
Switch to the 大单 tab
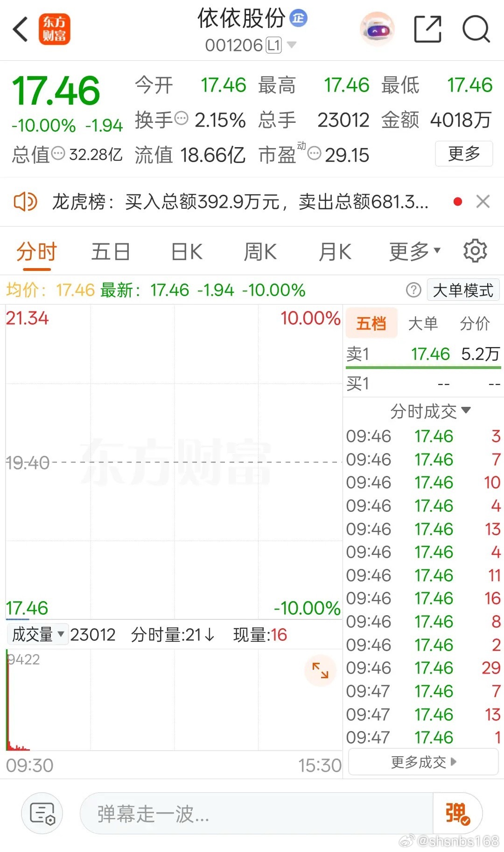tap(423, 323)
